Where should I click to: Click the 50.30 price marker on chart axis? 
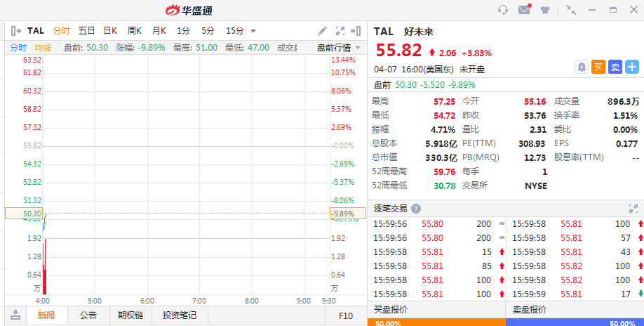[x=23, y=214]
